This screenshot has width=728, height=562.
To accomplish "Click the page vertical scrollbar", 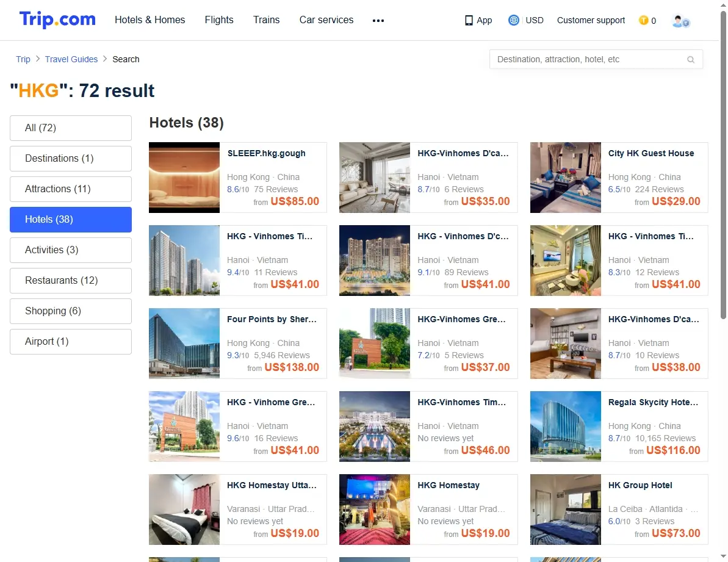I will click(723, 165).
